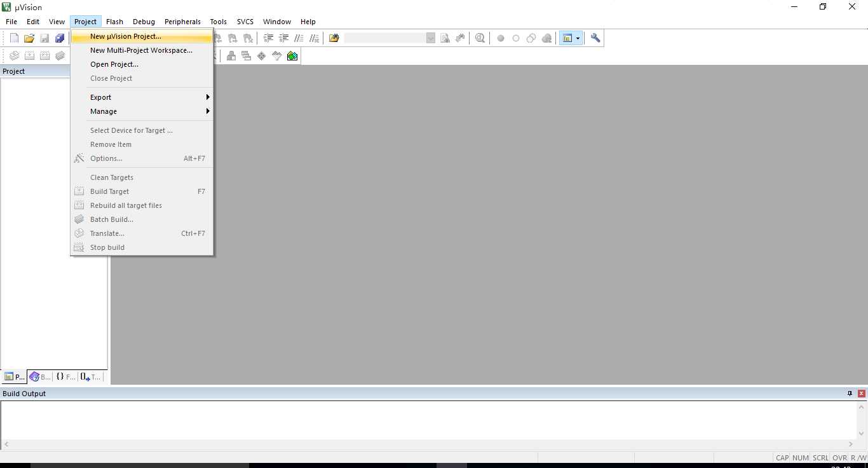
Task: Open Configuration with the wrench icon
Action: click(x=595, y=38)
